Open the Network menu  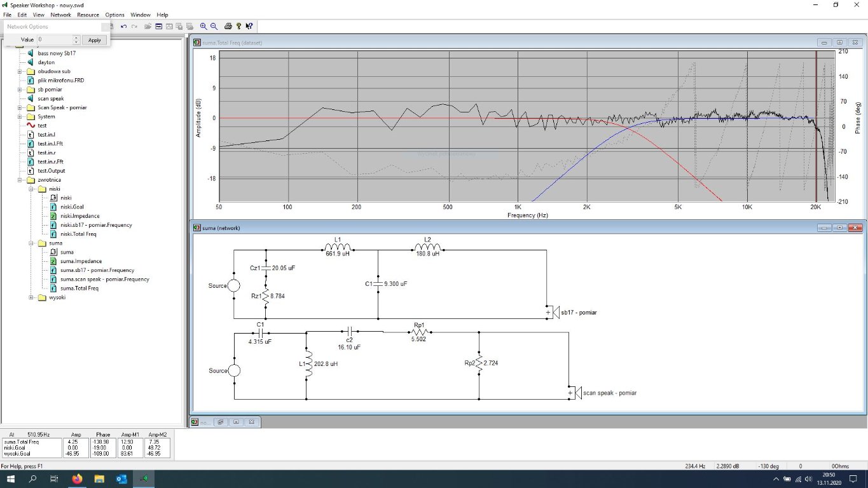click(x=61, y=15)
